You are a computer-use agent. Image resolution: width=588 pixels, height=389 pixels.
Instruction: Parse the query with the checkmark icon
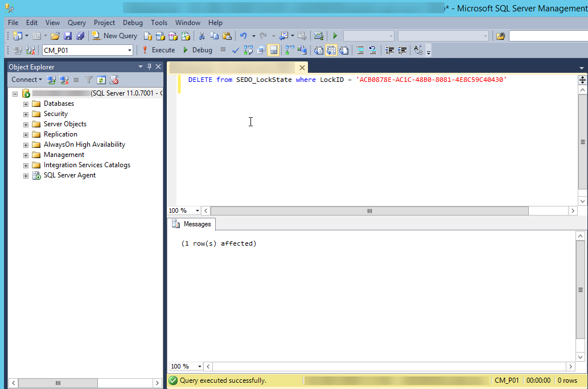[x=235, y=49]
